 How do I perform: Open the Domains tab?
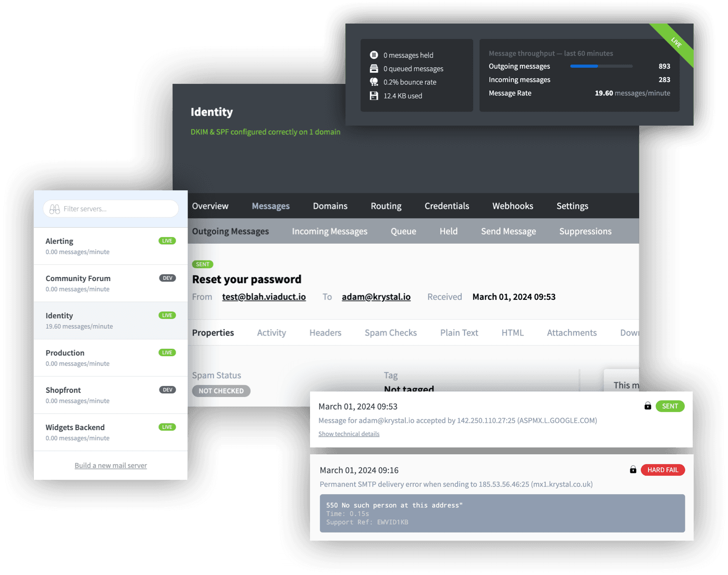330,206
